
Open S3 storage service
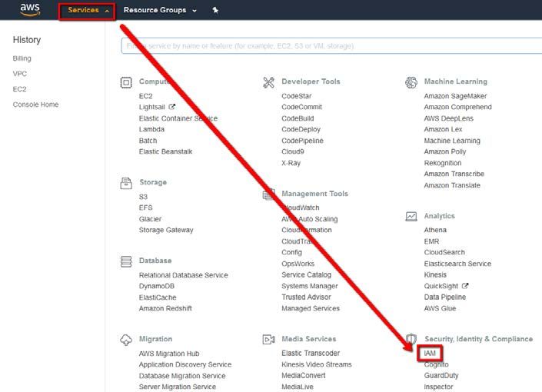coord(143,197)
